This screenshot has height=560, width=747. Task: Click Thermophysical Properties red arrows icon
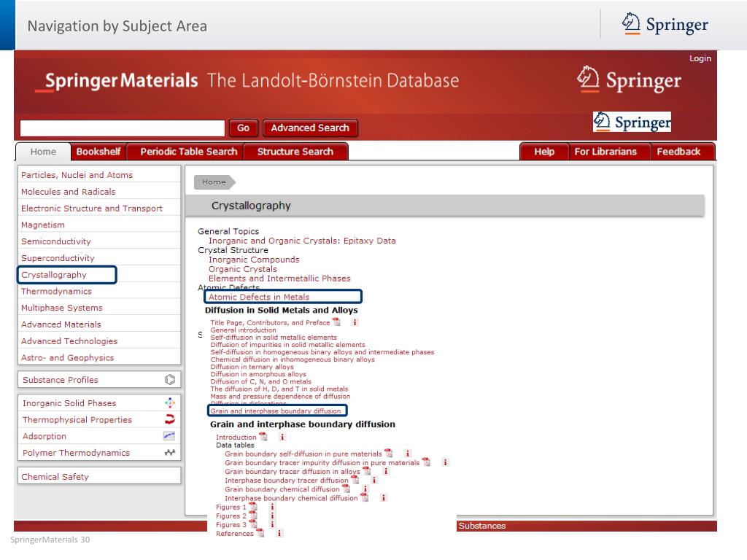(x=170, y=419)
